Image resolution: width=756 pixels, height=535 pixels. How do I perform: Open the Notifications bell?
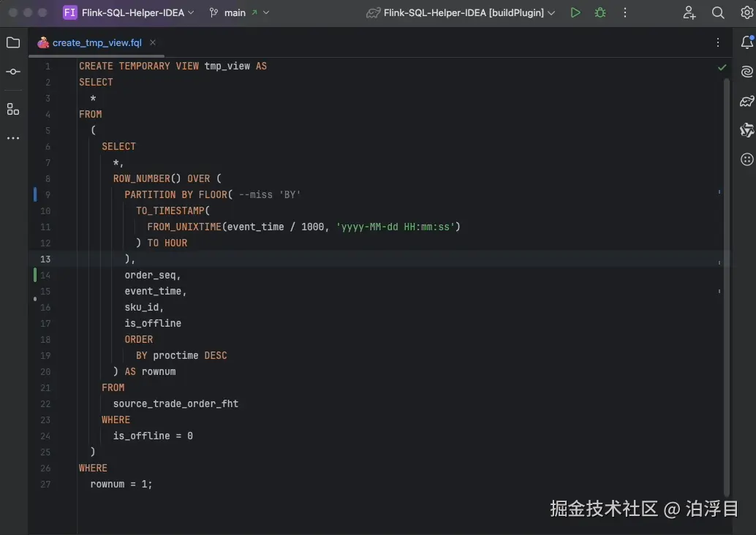[x=746, y=42]
